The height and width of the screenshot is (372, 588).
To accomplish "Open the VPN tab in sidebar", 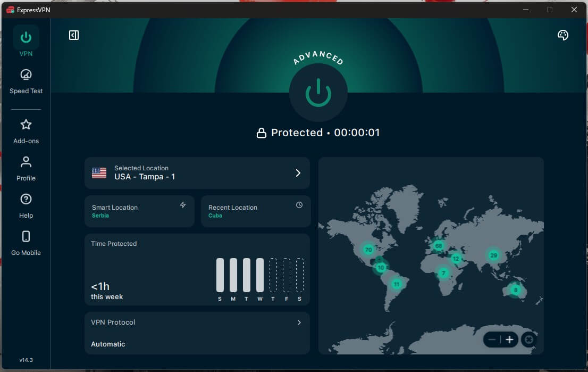I will point(26,42).
